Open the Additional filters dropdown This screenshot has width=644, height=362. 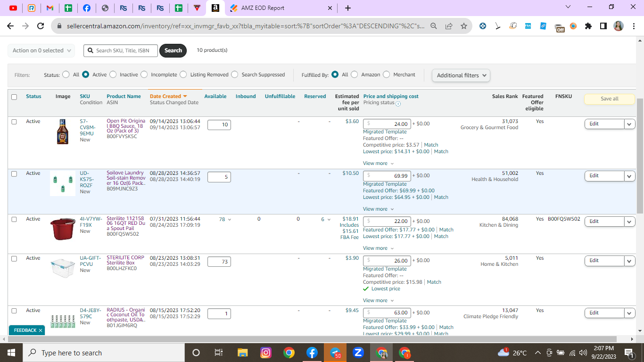pos(461,75)
